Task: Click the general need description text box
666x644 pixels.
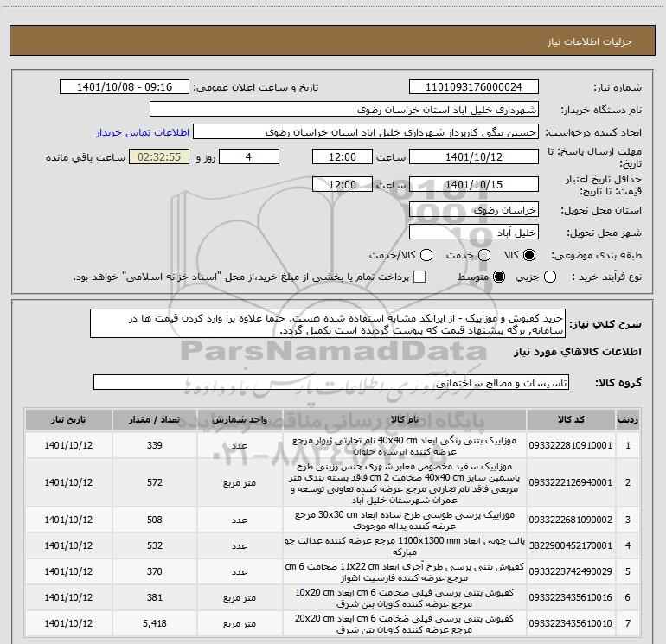Action: 328,324
